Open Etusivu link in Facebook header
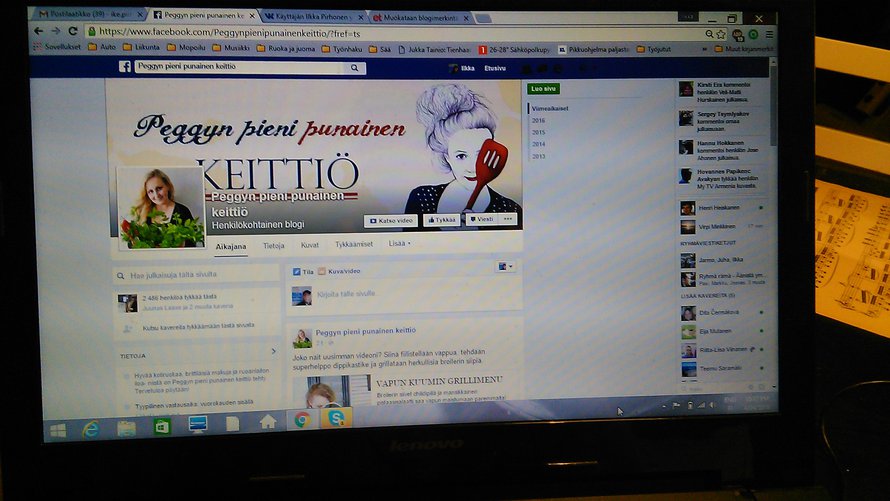This screenshot has height=501, width=890. [x=494, y=68]
